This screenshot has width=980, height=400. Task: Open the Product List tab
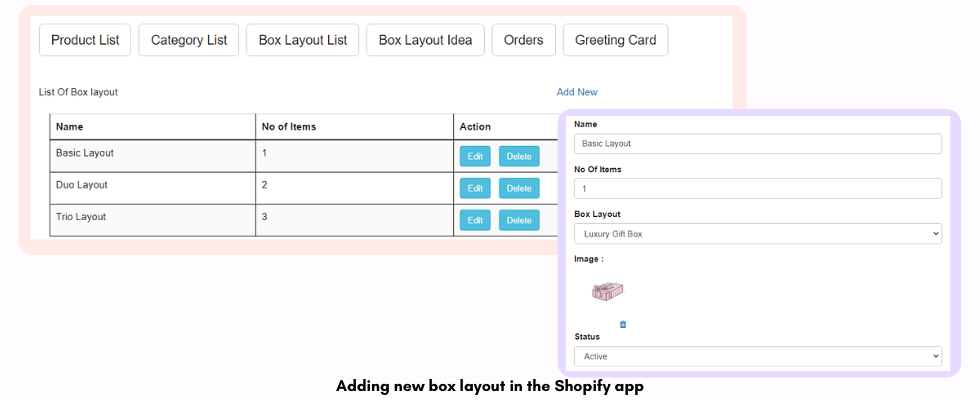85,40
